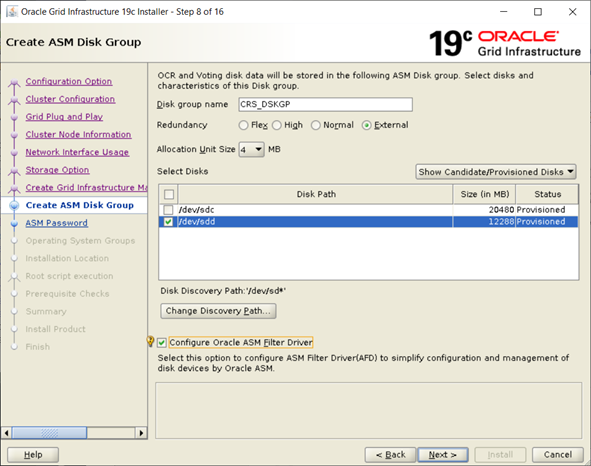Select Normal redundancy option
This screenshot has width=591, height=466.
pyautogui.click(x=315, y=125)
